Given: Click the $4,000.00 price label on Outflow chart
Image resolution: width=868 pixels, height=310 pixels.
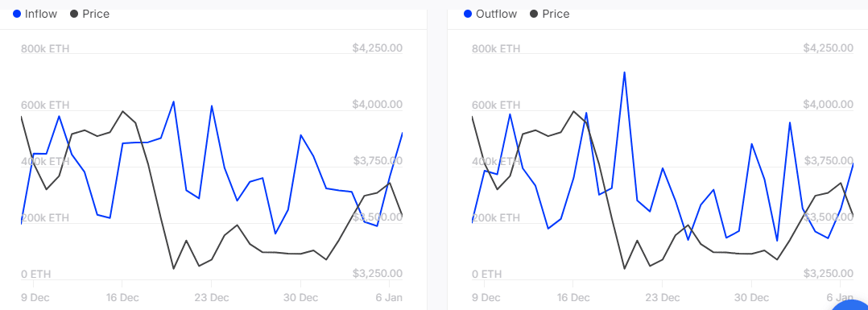Looking at the screenshot, I should (x=828, y=105).
